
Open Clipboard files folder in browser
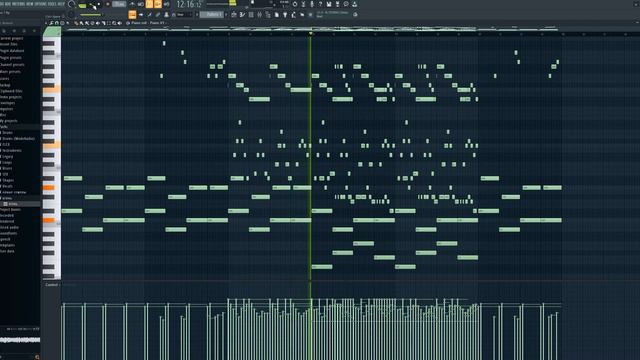tap(11, 91)
